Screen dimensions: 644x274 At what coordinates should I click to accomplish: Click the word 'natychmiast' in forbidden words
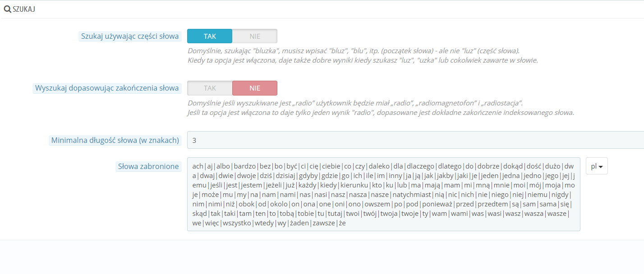(x=412, y=195)
